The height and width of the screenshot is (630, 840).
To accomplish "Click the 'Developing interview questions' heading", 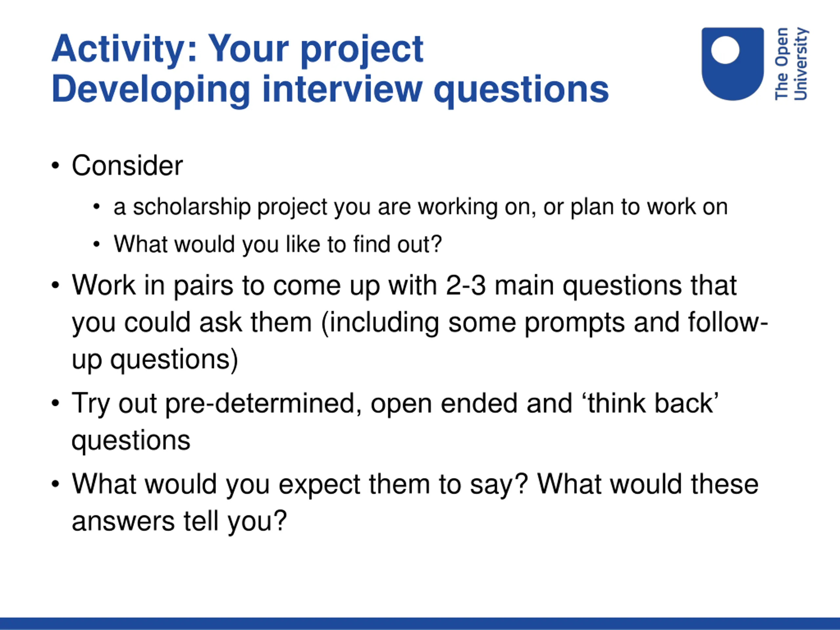I will pyautogui.click(x=330, y=89).
